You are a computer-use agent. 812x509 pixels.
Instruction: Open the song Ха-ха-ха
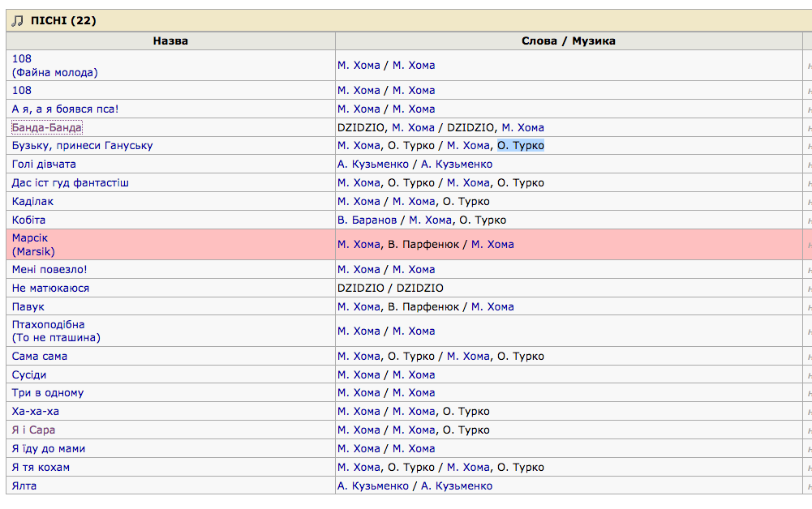click(35, 412)
